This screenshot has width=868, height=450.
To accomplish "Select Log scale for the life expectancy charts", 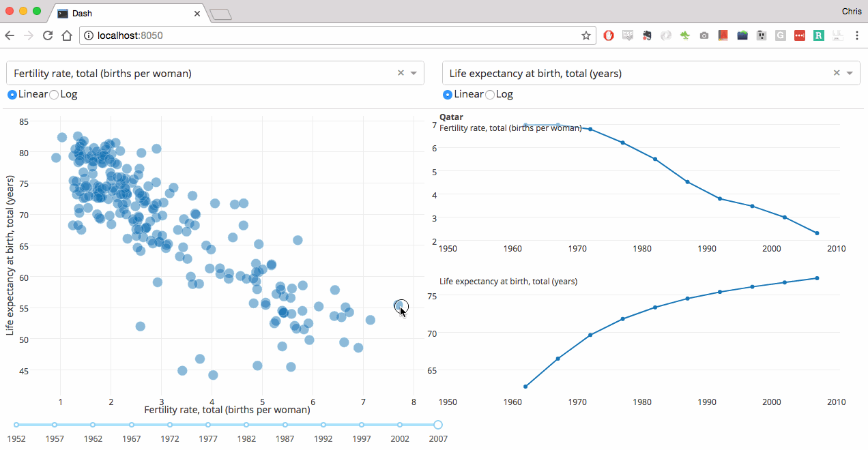I will [491, 94].
